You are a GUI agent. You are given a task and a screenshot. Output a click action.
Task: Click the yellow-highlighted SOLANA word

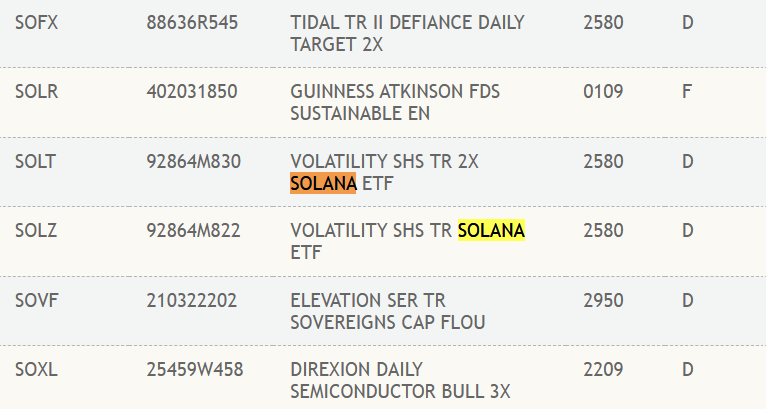pyautogui.click(x=491, y=232)
